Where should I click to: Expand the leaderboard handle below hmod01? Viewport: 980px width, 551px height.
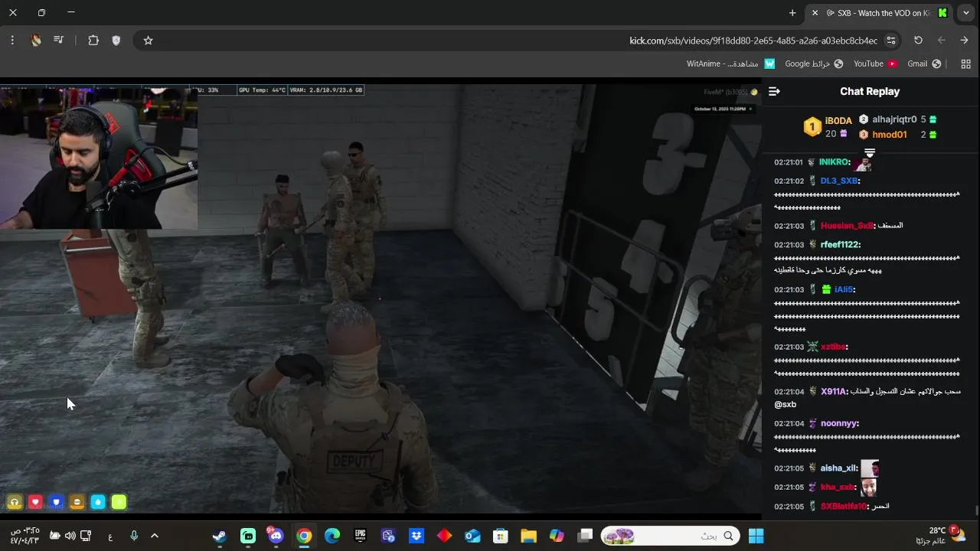pos(870,153)
